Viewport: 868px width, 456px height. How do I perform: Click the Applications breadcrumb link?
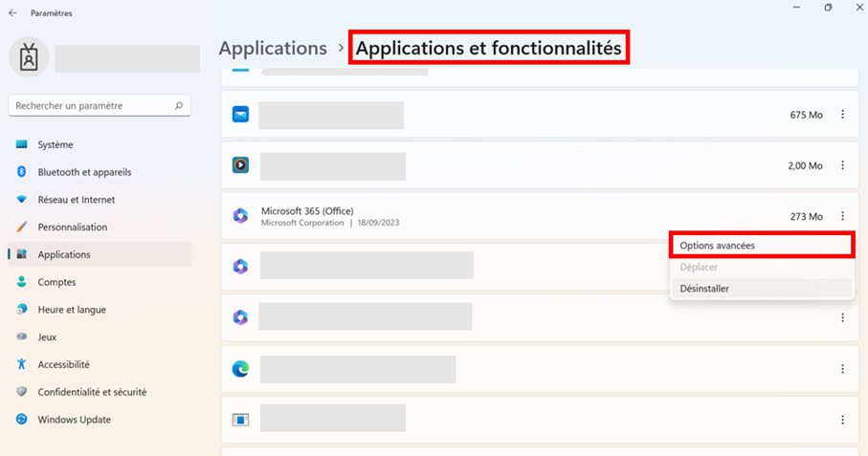(273, 48)
